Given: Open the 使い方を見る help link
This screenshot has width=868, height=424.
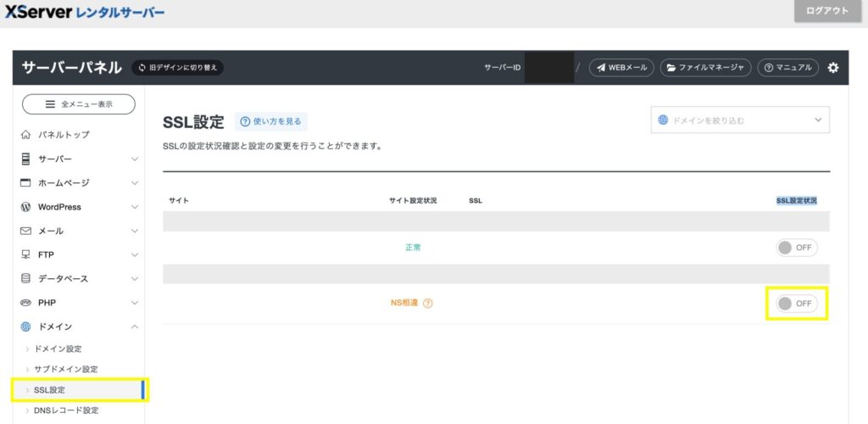Looking at the screenshot, I should pyautogui.click(x=271, y=122).
